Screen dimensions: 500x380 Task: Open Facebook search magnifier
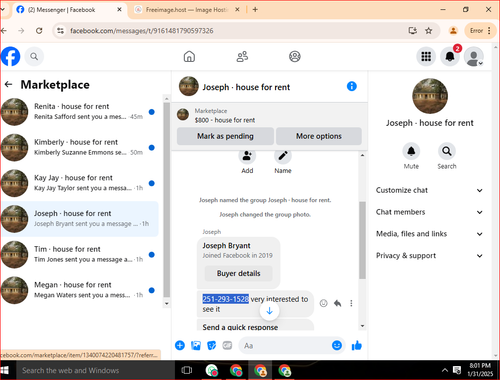tap(34, 56)
